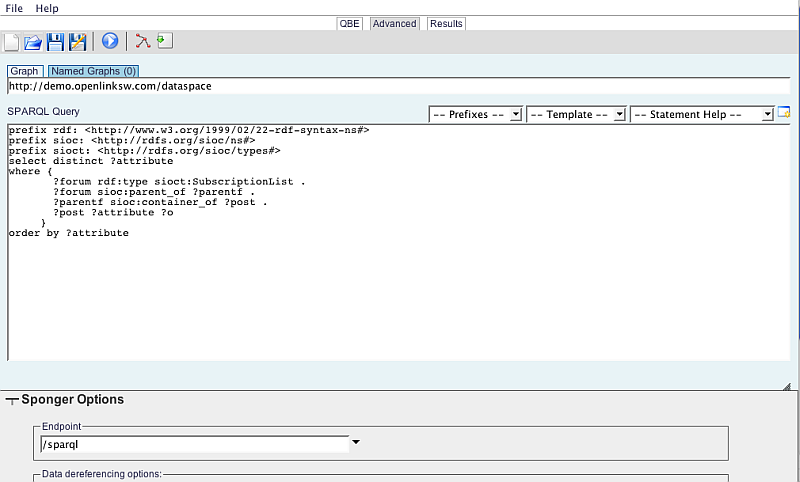Switch to the QBE tab
The image size is (800, 482).
point(349,23)
